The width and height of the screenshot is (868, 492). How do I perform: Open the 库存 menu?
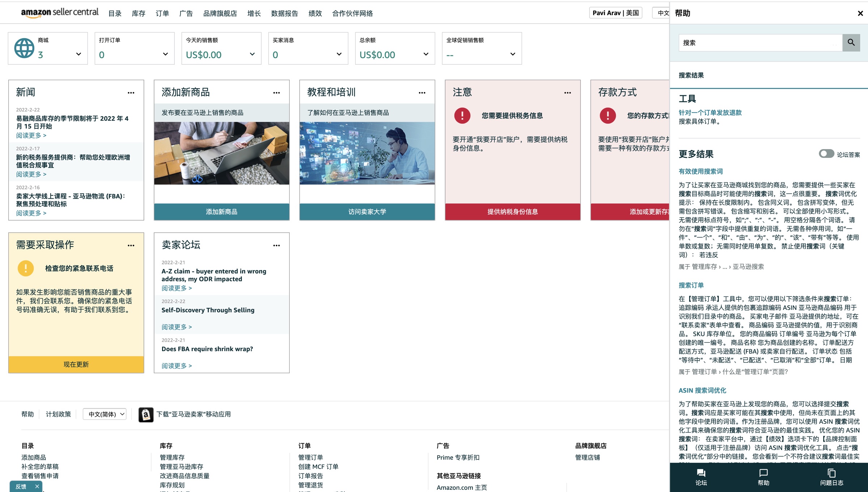tap(139, 13)
